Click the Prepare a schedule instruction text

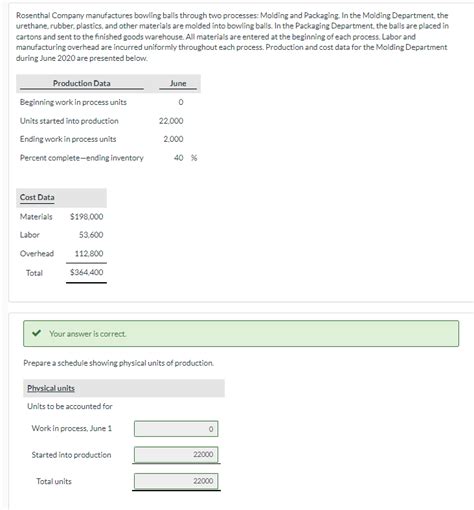118,363
